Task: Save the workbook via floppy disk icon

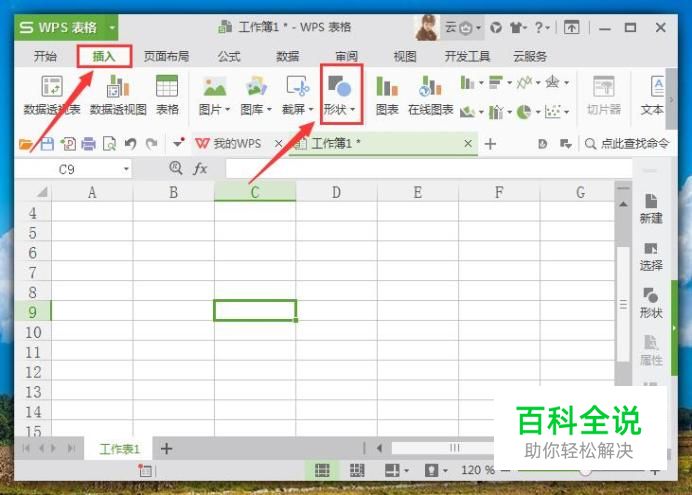Action: click(x=47, y=144)
